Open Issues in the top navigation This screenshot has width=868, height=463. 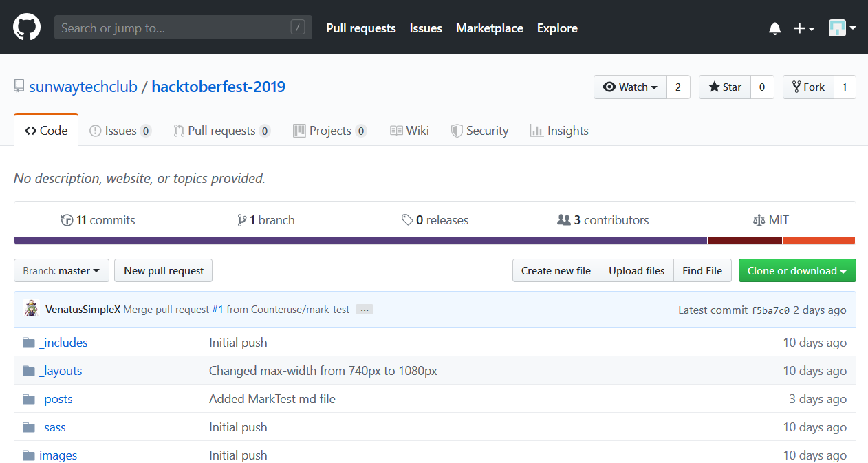tap(426, 28)
